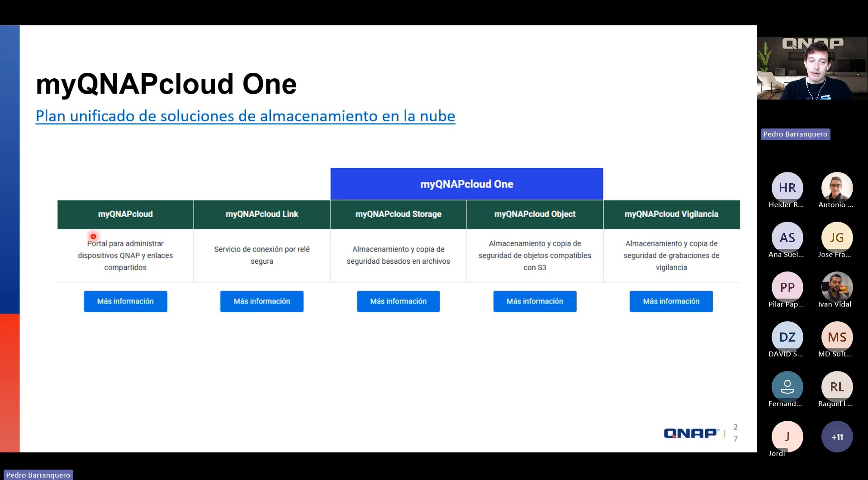Select the MS avatar for MD Soft

click(837, 337)
